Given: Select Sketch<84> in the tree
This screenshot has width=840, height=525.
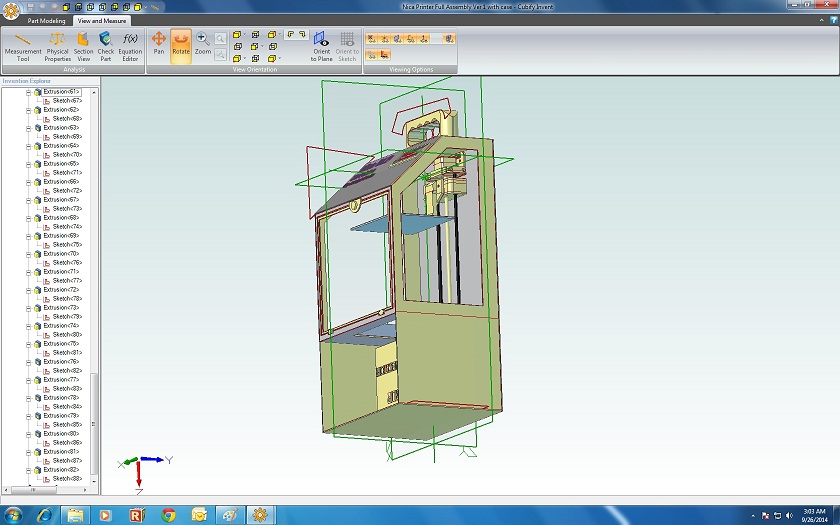Looking at the screenshot, I should (67, 407).
